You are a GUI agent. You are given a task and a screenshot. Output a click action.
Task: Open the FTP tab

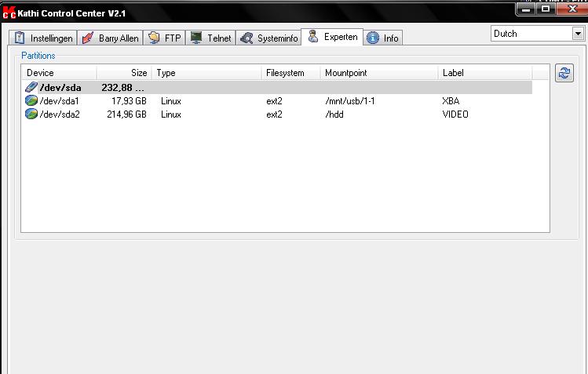click(164, 38)
